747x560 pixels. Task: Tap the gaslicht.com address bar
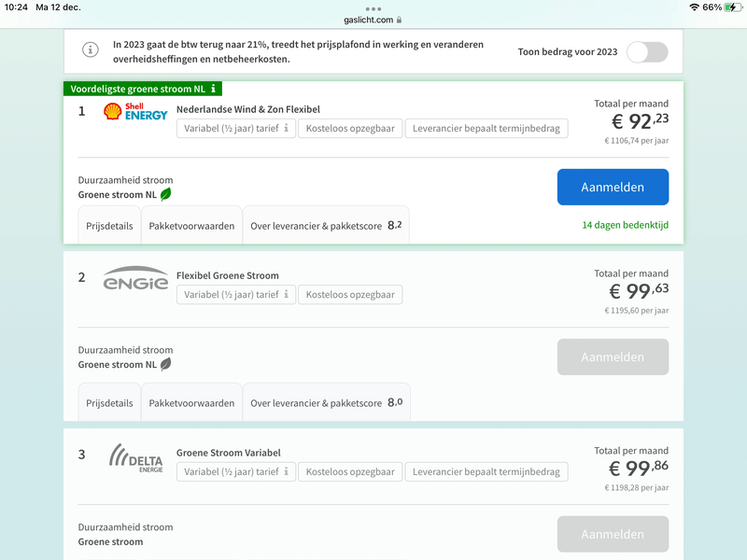(373, 19)
